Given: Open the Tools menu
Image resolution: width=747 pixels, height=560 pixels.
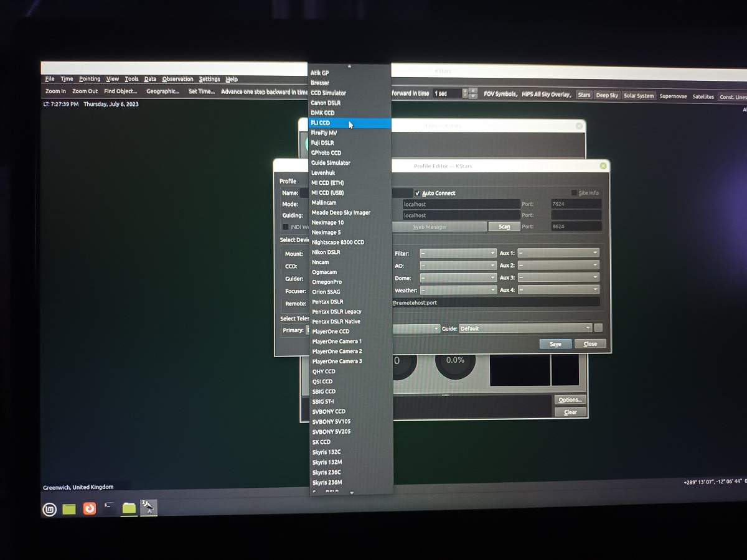Looking at the screenshot, I should pyautogui.click(x=131, y=79).
